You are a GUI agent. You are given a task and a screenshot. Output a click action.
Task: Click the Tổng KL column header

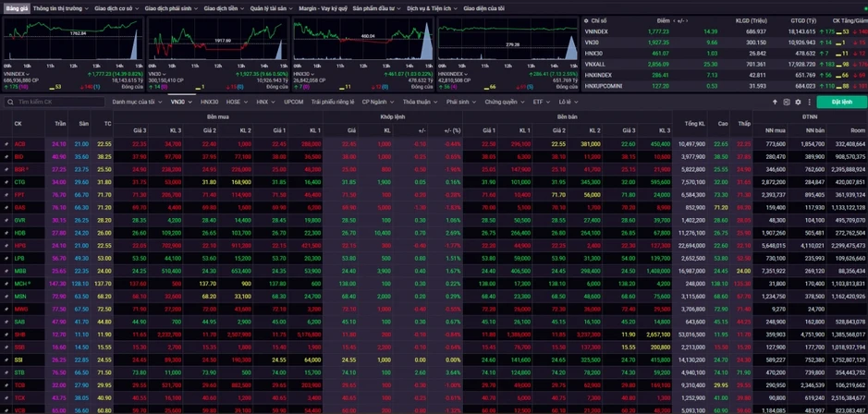click(x=694, y=124)
